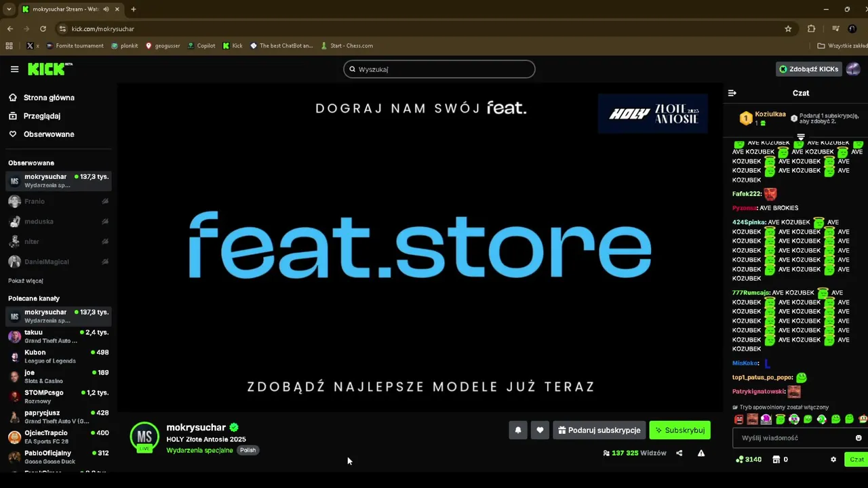Image resolution: width=868 pixels, height=488 pixels.
Task: Open tab search dropdown arrow
Action: tap(8, 9)
